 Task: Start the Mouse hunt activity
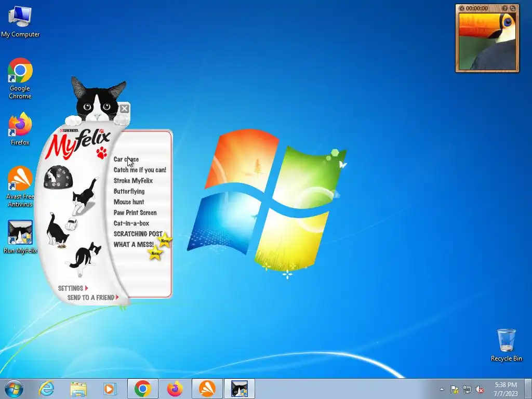[129, 202]
